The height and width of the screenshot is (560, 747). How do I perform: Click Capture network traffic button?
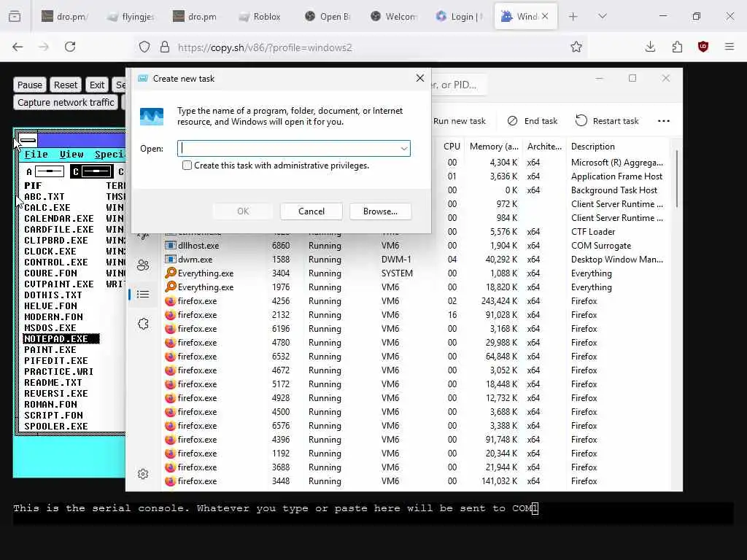point(66,102)
